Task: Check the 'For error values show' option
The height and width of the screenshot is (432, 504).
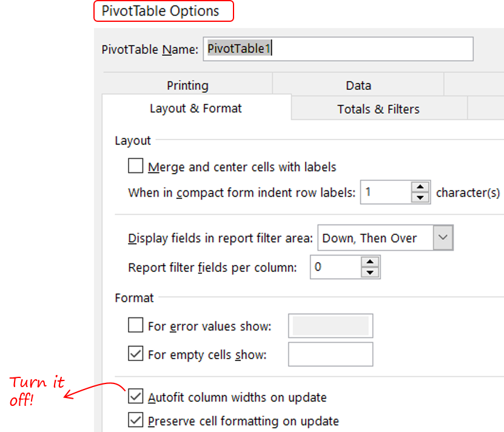Action: [135, 326]
